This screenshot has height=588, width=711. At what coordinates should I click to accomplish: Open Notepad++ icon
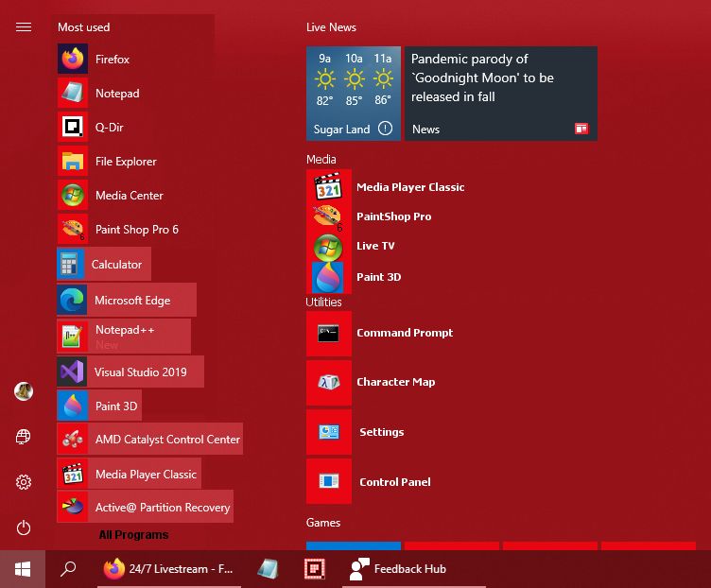73,336
